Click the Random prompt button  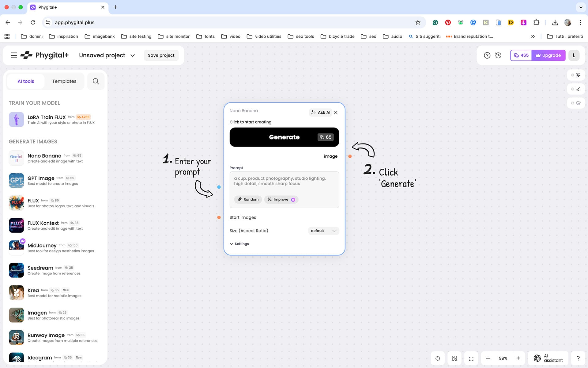[x=248, y=199]
